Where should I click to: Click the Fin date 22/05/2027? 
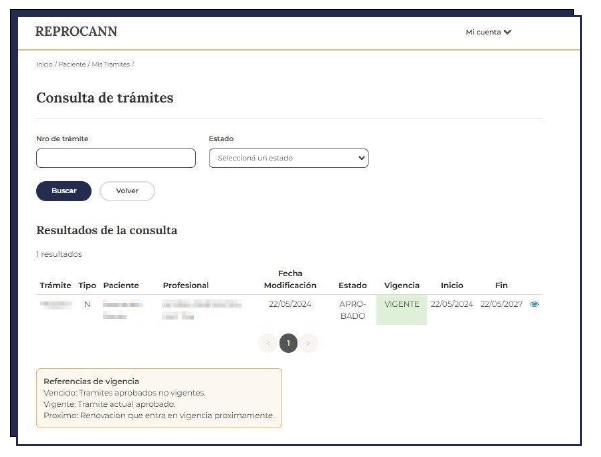click(x=501, y=304)
